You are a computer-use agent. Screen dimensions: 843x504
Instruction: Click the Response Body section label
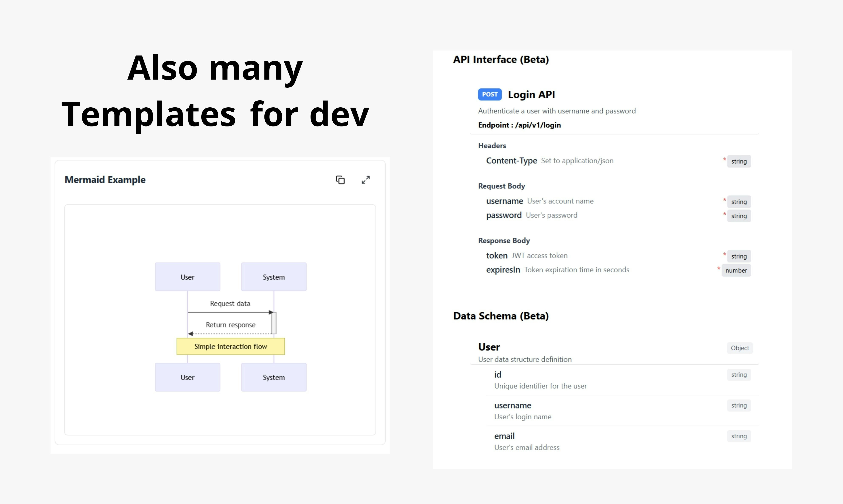point(504,241)
